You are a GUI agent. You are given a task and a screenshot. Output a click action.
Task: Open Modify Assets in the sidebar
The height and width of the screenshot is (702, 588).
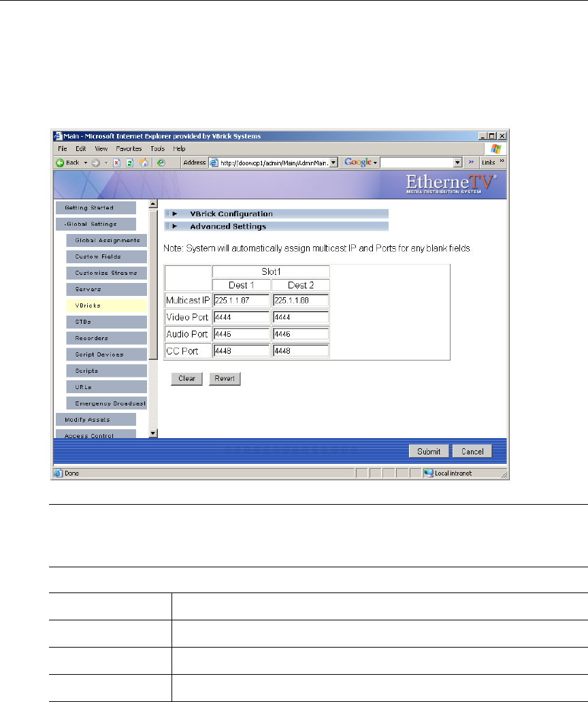point(96,420)
